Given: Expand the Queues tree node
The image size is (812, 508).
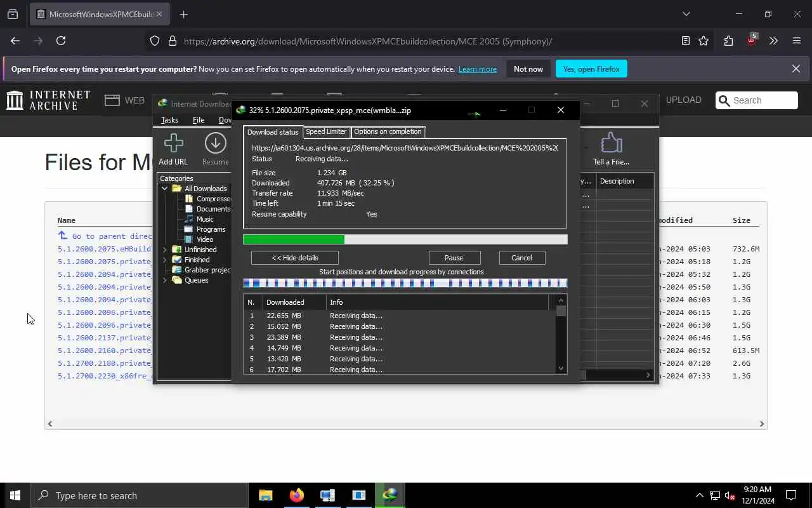Looking at the screenshot, I should 165,280.
